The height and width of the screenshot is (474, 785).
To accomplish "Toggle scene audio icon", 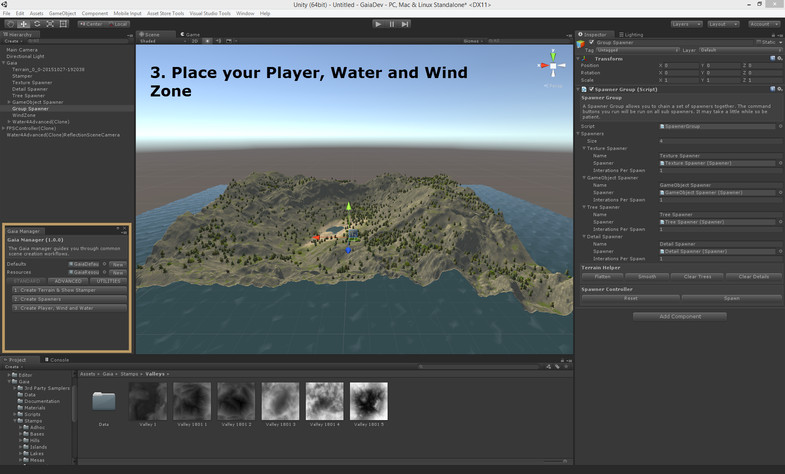I will (x=218, y=41).
